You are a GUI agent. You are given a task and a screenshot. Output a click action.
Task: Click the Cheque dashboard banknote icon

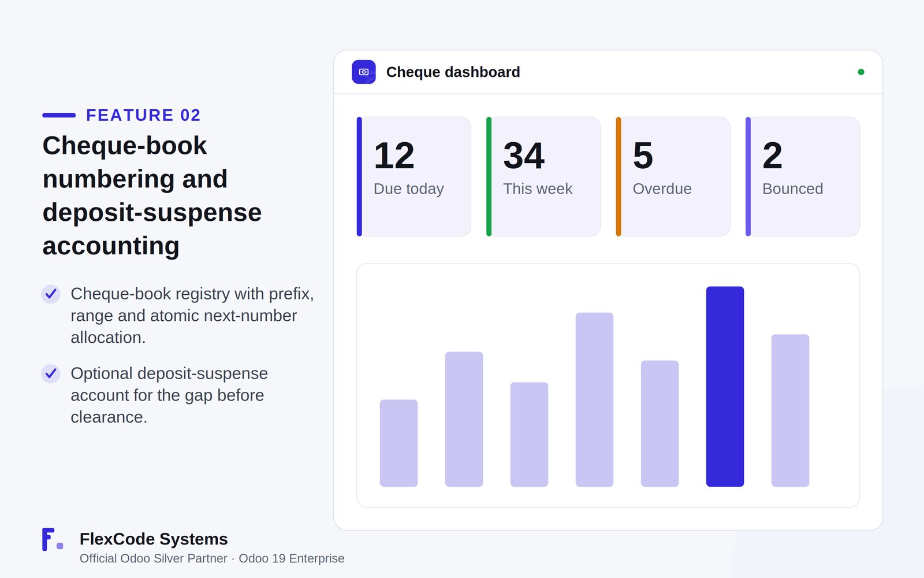coord(364,72)
